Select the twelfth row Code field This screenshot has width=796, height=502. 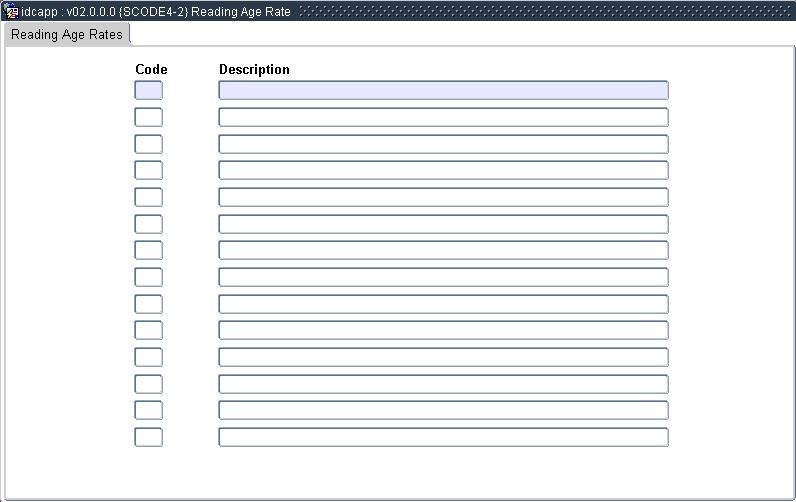click(148, 384)
